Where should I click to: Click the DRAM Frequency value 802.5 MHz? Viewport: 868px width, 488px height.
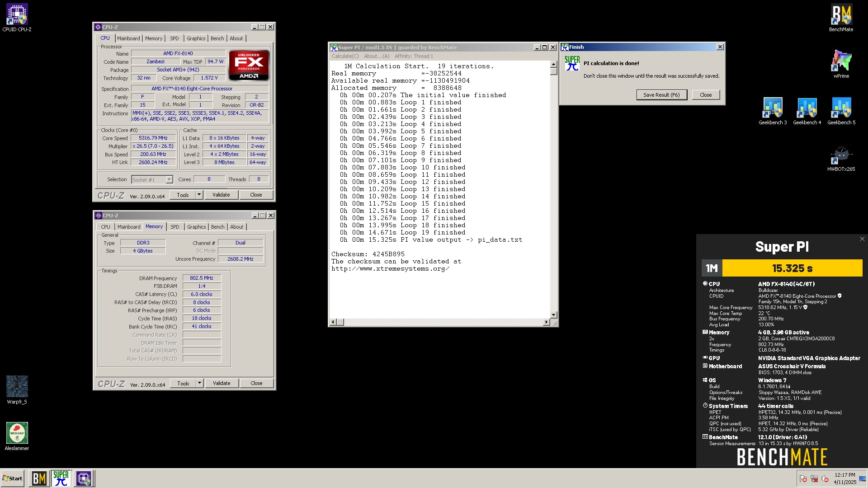tap(202, 278)
